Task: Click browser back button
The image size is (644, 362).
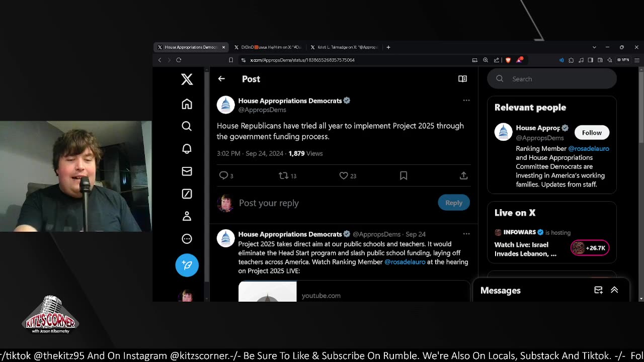Action: tap(159, 60)
